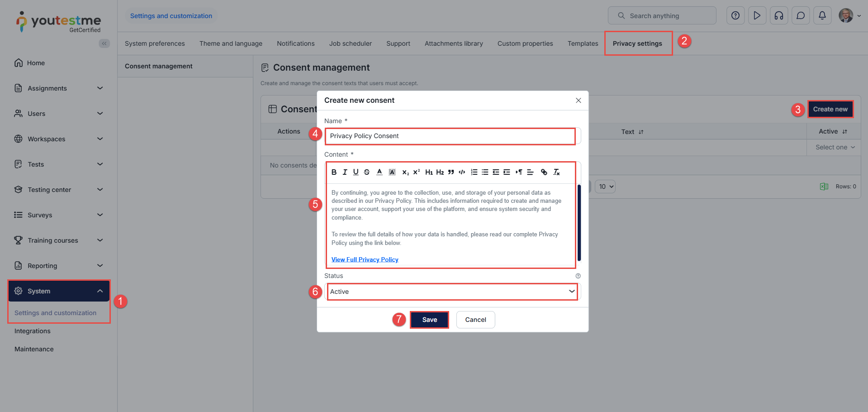Insert a hyperlink using the link icon

(544, 172)
